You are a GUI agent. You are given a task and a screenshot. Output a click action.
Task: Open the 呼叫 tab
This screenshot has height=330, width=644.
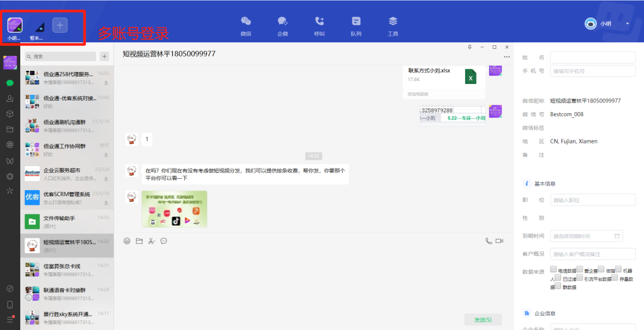[320, 26]
